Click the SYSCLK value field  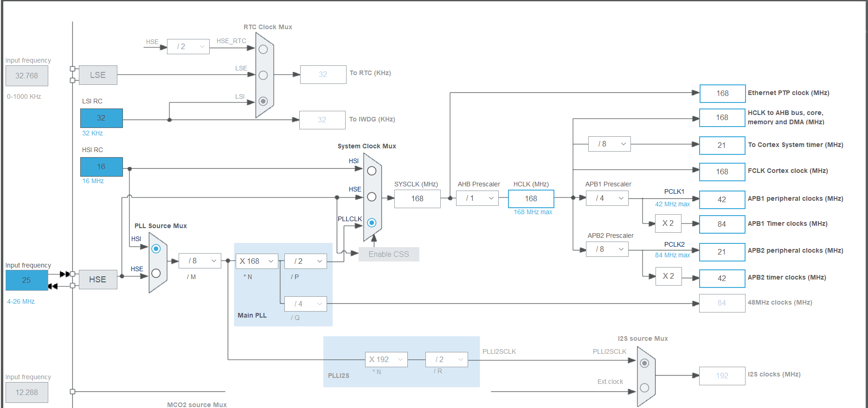418,199
